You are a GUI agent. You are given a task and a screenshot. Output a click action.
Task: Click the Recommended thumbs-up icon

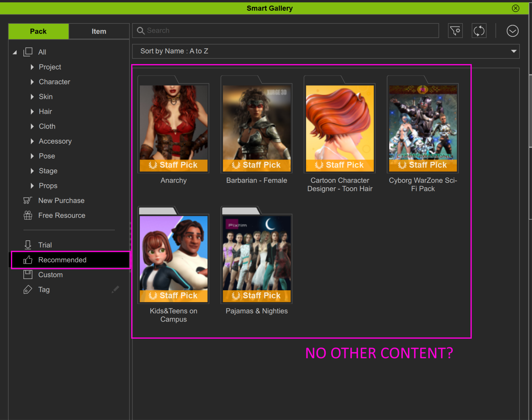click(x=28, y=260)
